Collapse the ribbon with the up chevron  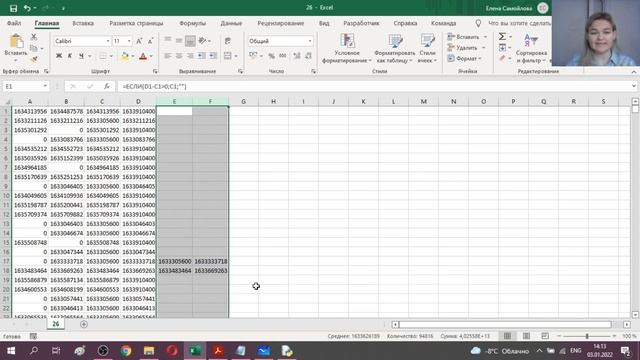633,72
